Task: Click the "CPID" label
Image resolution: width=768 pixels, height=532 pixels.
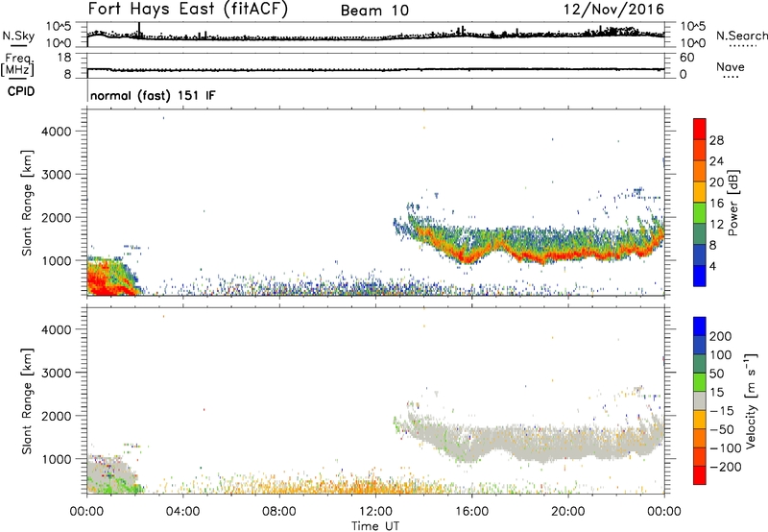Action: point(21,91)
